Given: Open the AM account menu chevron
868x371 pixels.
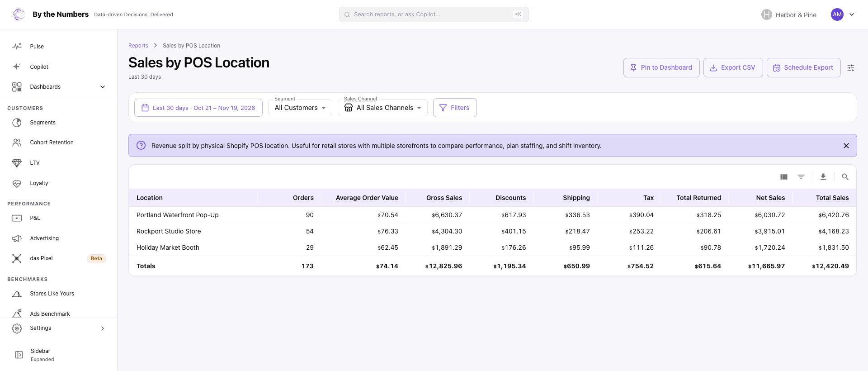Looking at the screenshot, I should pyautogui.click(x=852, y=14).
